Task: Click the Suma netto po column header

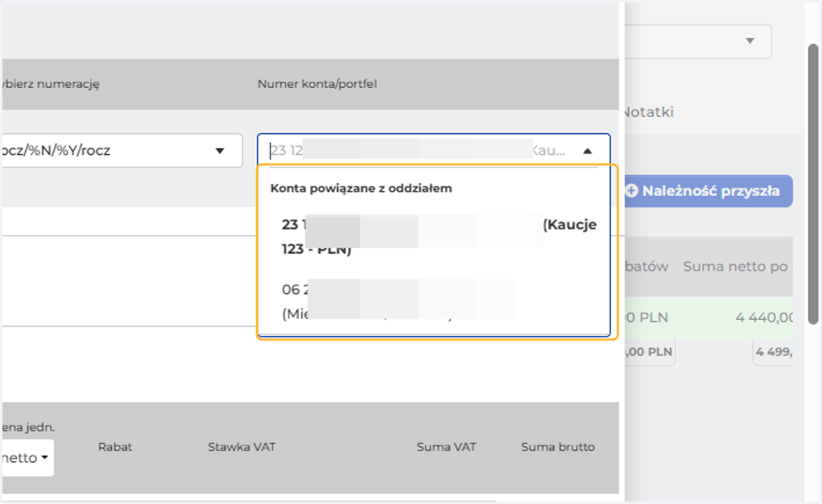Action: (736, 266)
